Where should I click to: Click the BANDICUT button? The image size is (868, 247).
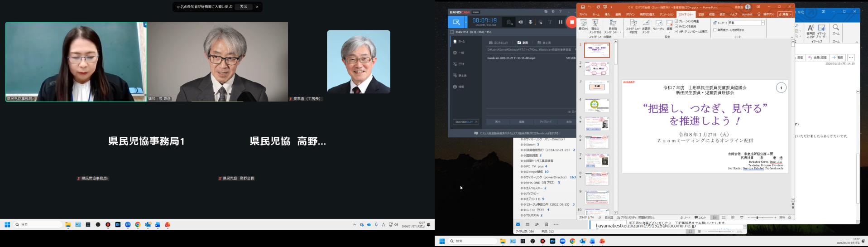(466, 122)
